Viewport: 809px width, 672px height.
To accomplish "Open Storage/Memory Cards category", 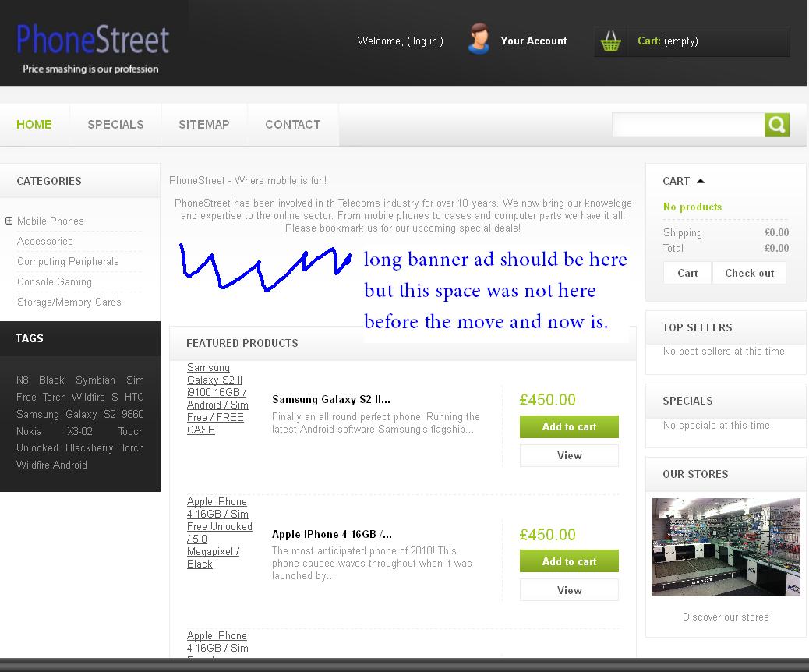I will [69, 302].
